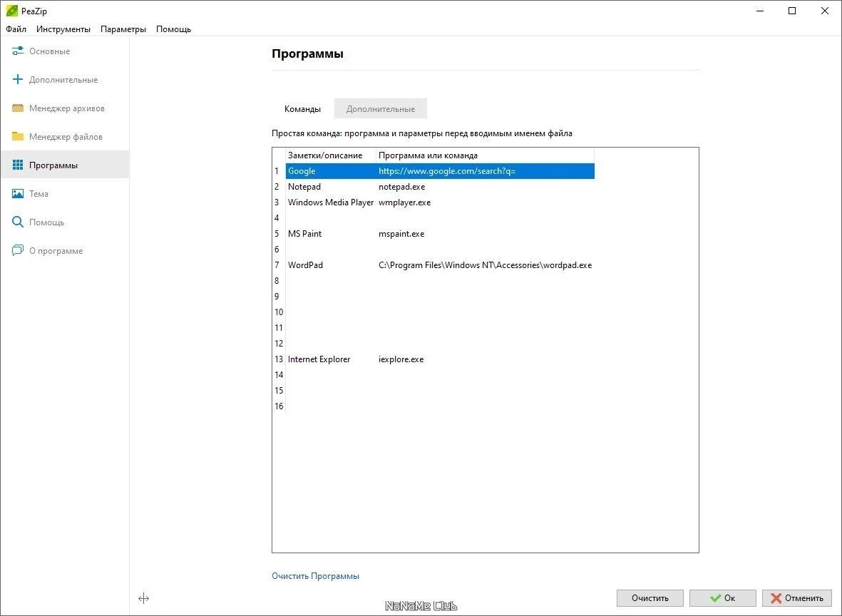Click the Очистить button

650,597
